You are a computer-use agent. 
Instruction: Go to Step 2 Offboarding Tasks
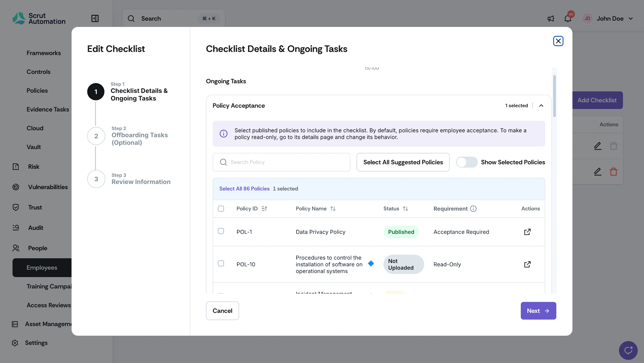coord(127,136)
